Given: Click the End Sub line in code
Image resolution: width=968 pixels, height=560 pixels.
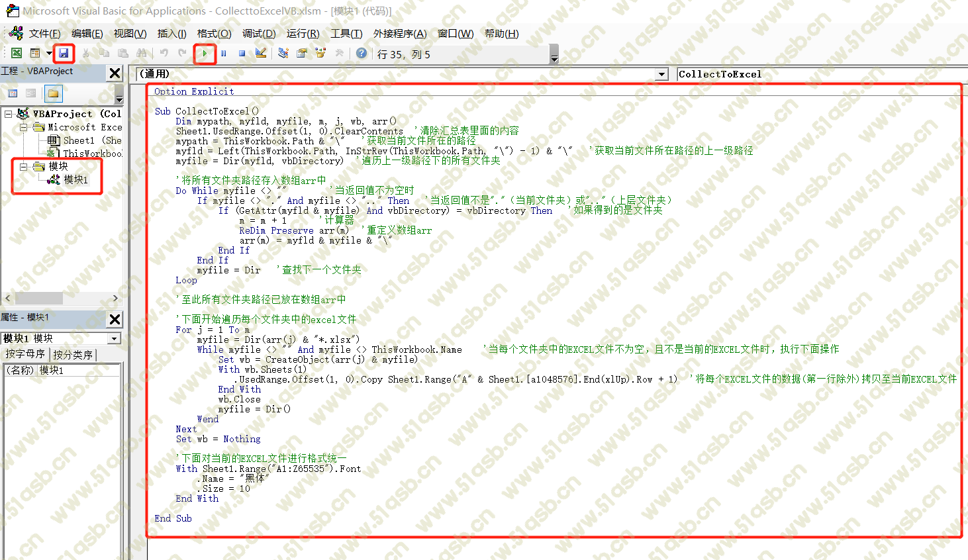Looking at the screenshot, I should [173, 518].
